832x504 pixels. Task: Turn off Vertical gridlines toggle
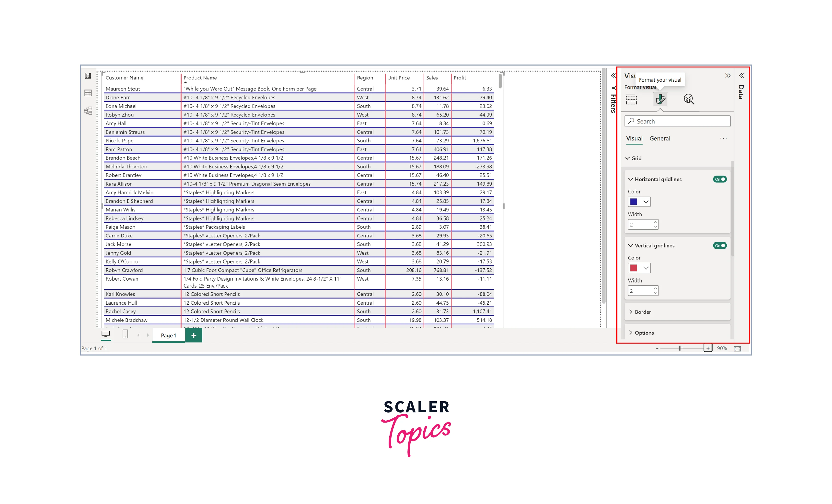pyautogui.click(x=720, y=246)
